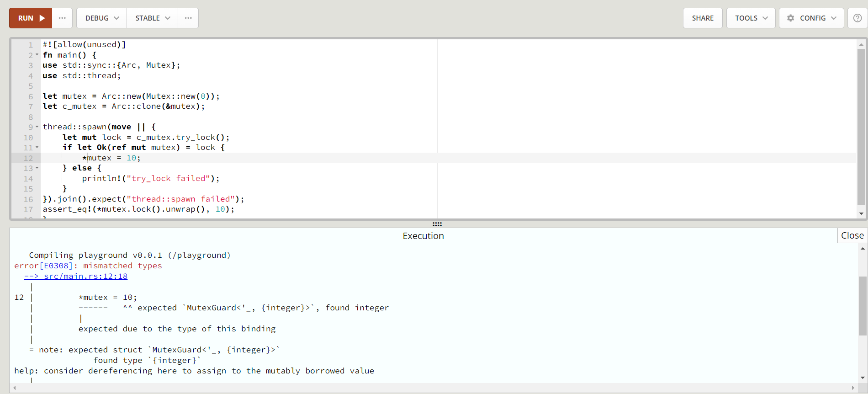Click line number 17 in the gutter

pos(28,209)
